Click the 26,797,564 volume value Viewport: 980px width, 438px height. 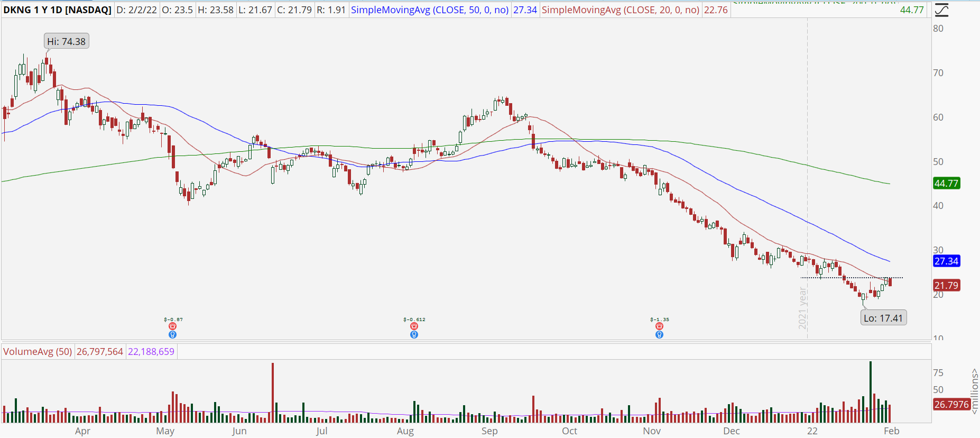(x=100, y=352)
